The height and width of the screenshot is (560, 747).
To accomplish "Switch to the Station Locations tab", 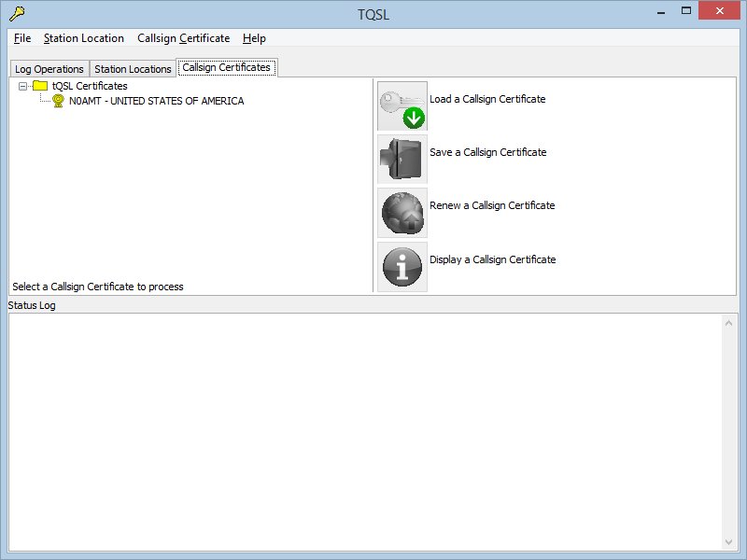I will 133,69.
